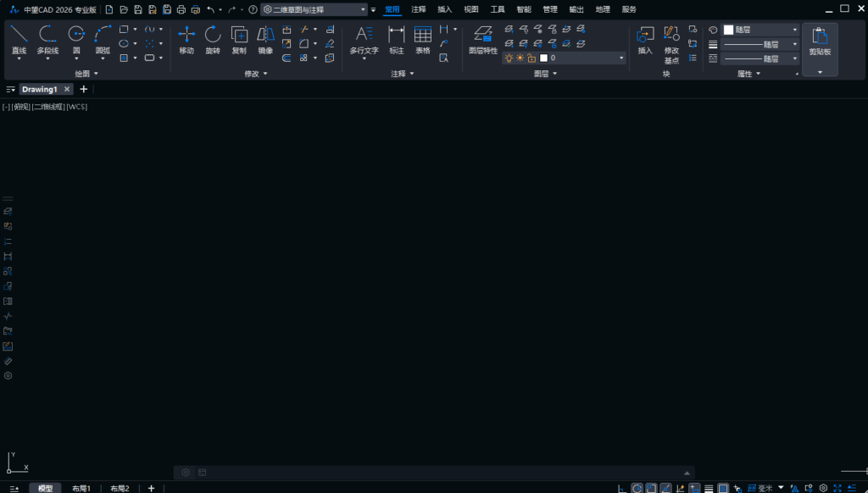Open the 二维草图与注释 workspace dropdown
Viewport: 868px width, 493px height.
click(314, 9)
